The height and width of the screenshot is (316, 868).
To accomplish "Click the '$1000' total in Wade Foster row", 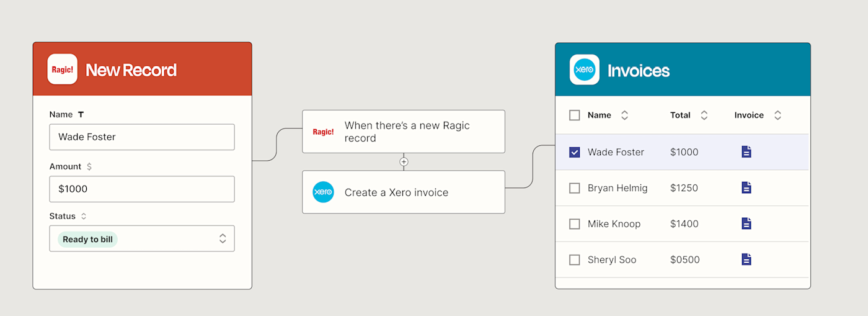I will [x=684, y=152].
